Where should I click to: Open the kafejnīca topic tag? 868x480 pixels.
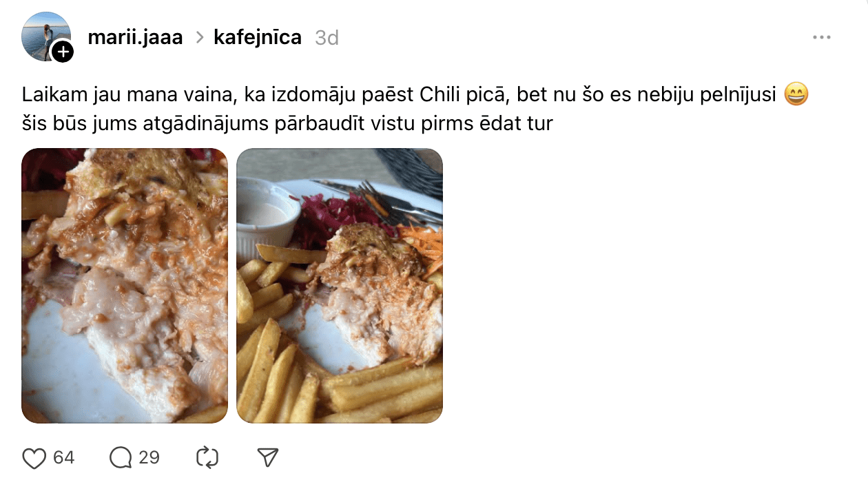point(258,37)
